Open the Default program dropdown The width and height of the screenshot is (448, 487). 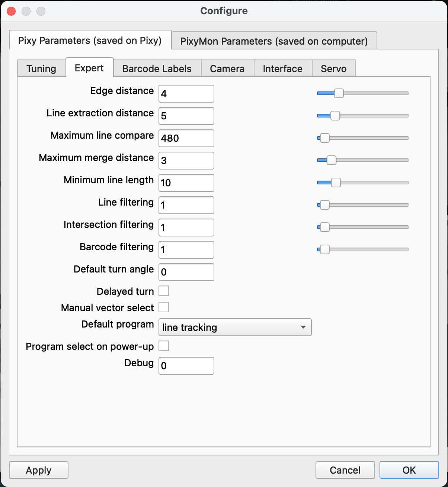tap(235, 327)
